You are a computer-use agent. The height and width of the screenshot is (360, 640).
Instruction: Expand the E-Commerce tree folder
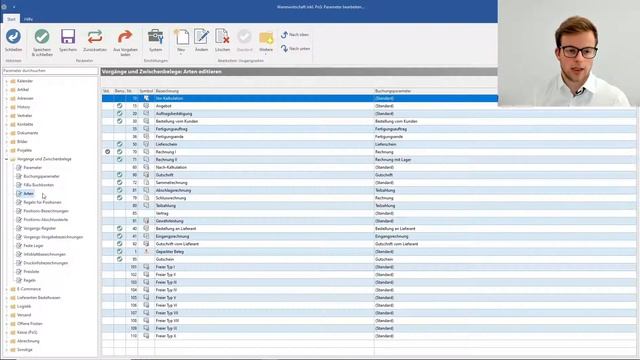[7, 289]
